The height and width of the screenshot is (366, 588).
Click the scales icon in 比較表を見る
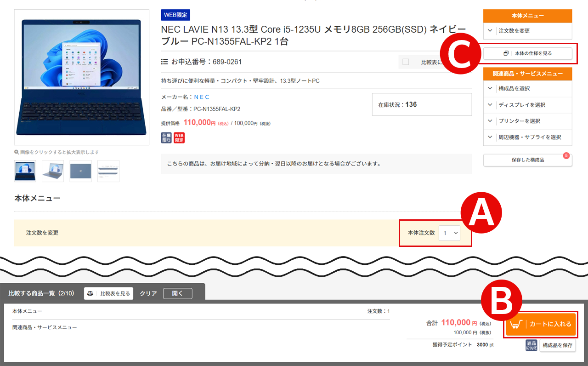pos(90,293)
